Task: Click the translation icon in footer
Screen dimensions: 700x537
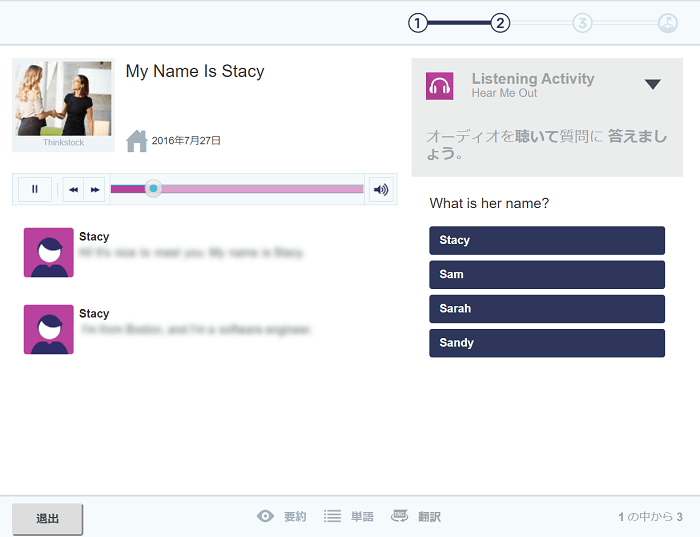Action: (399, 516)
